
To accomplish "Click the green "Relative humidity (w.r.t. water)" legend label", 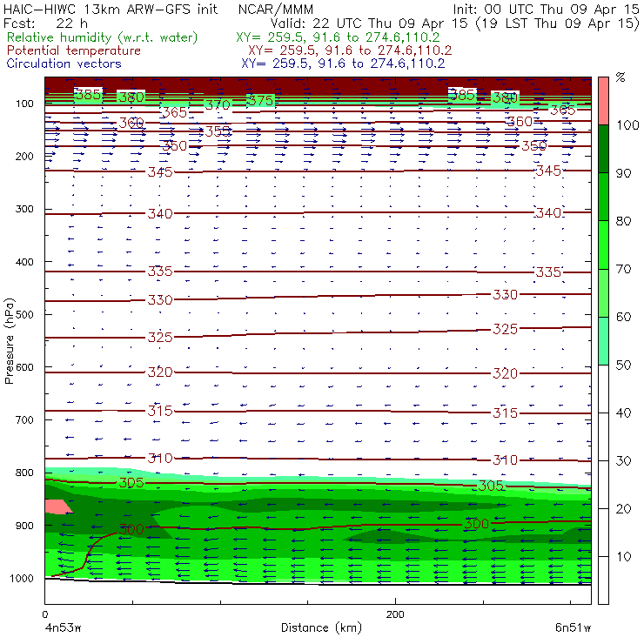I will tap(103, 37).
